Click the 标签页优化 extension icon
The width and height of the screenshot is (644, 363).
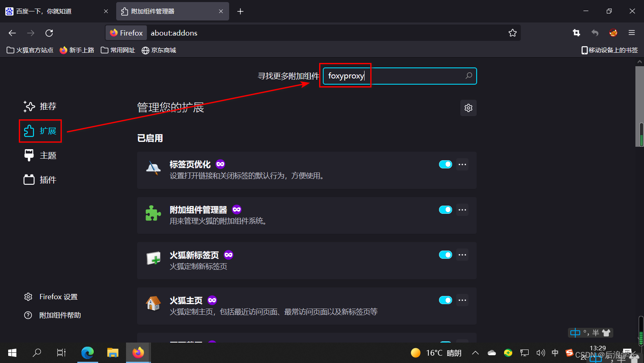pos(153,168)
